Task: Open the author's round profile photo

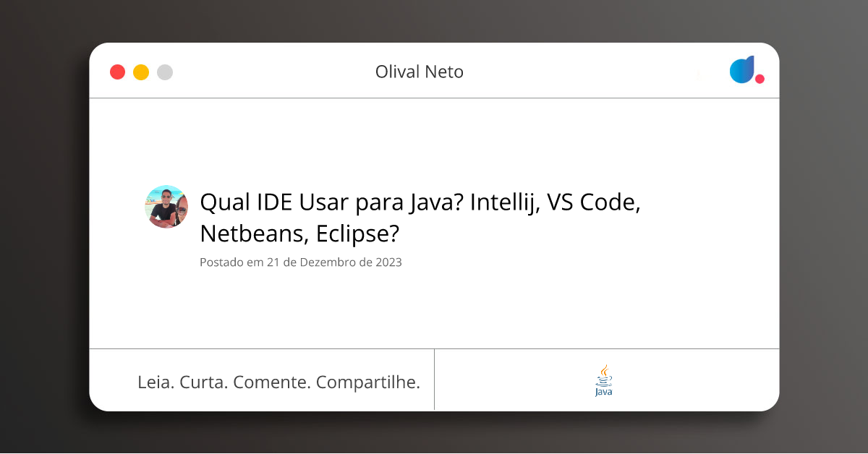Action: (x=166, y=207)
